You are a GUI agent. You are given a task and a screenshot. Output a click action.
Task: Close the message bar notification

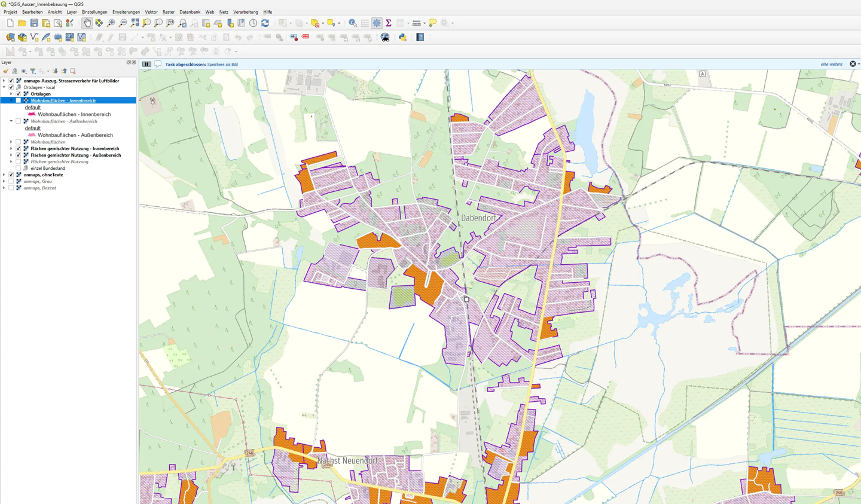coord(853,64)
